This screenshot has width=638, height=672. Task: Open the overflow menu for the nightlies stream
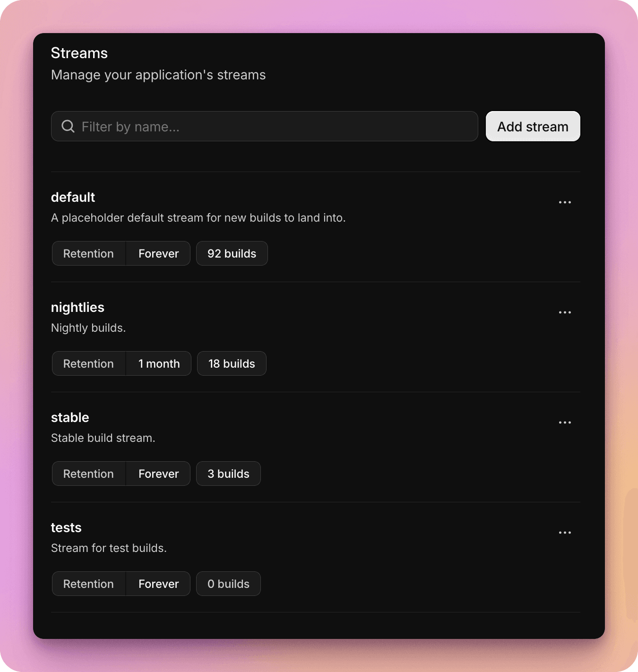tap(565, 312)
